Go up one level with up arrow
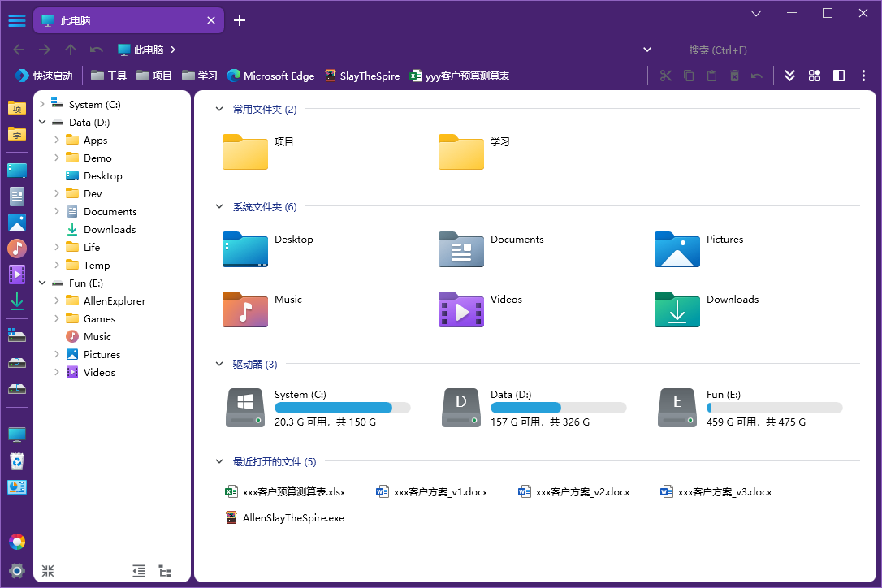 [71, 50]
